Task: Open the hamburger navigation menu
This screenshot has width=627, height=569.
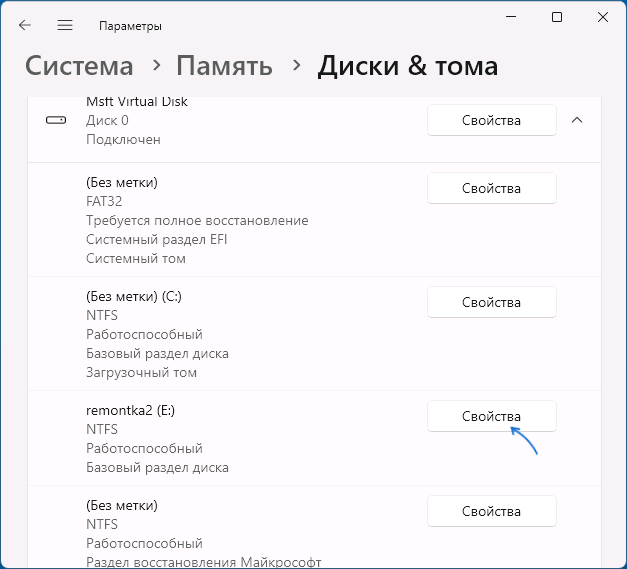Action: click(x=65, y=25)
